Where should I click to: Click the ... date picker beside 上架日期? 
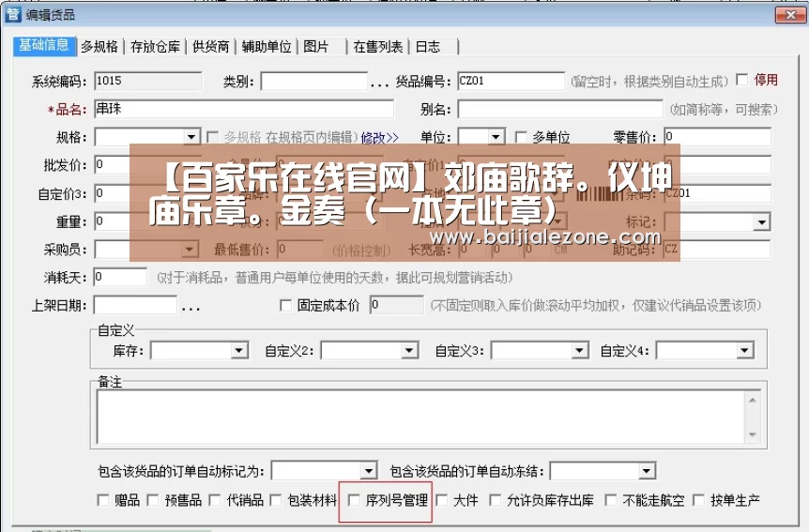click(191, 308)
